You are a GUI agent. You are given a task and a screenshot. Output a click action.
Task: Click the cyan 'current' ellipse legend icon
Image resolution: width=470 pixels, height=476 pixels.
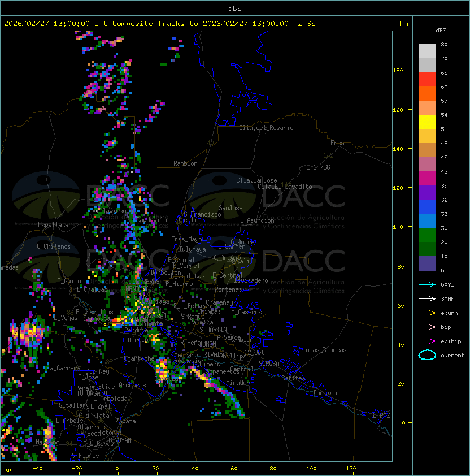pyautogui.click(x=427, y=355)
